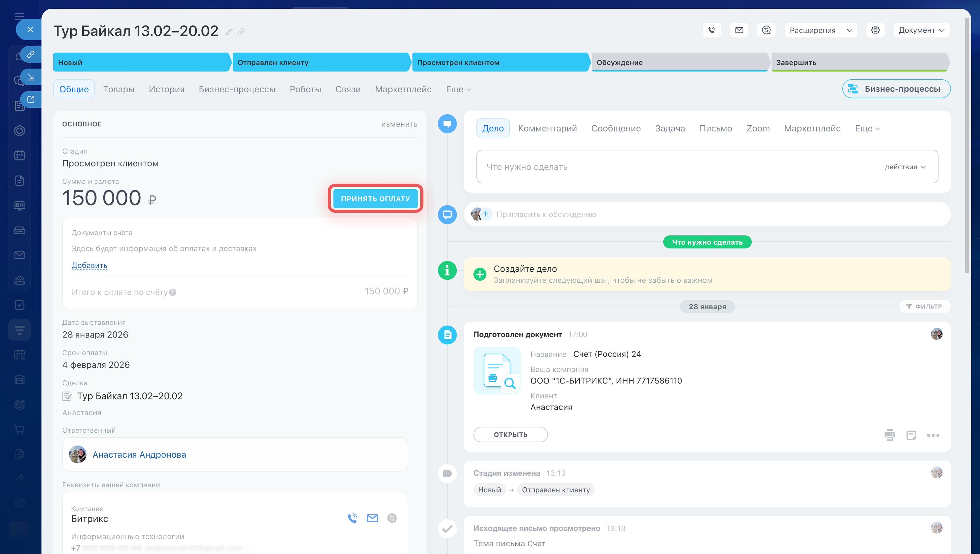Open settings gear icon near Документ
The image size is (980, 554).
[875, 30]
